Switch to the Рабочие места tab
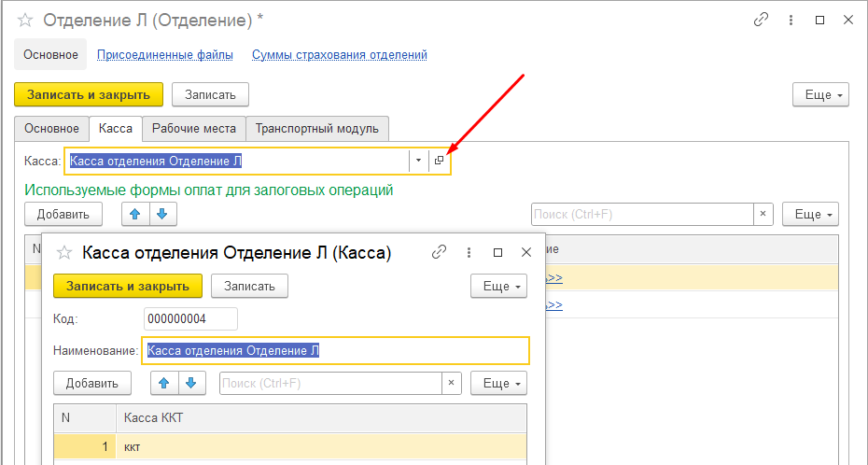 (x=194, y=128)
